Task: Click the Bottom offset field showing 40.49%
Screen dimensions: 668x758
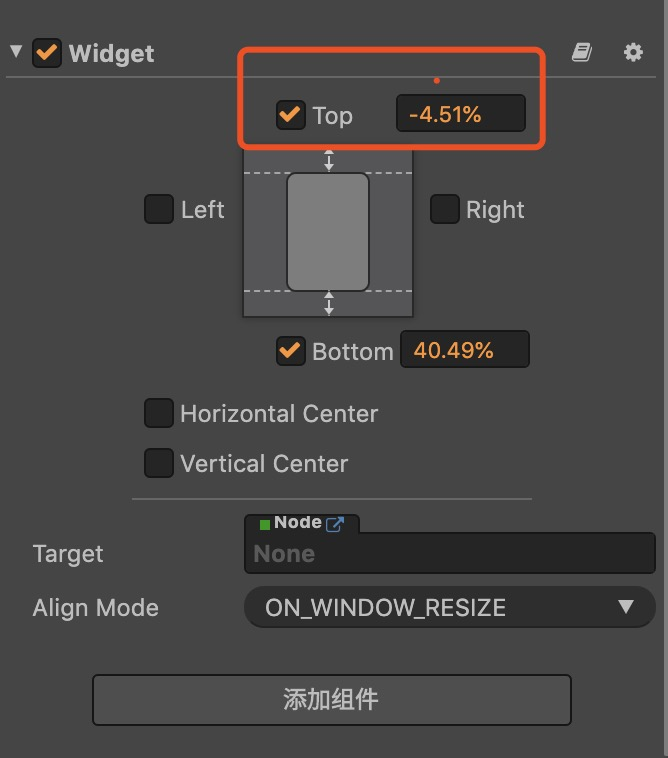Action: point(464,350)
